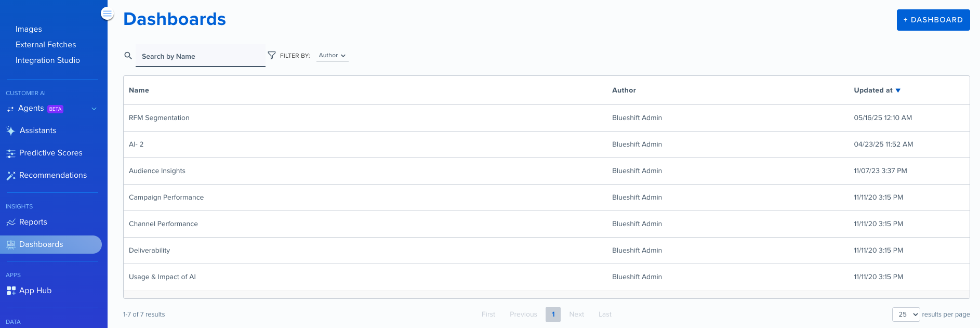Open the Channel Performance dashboard
Image resolution: width=980 pixels, height=328 pixels.
[163, 224]
